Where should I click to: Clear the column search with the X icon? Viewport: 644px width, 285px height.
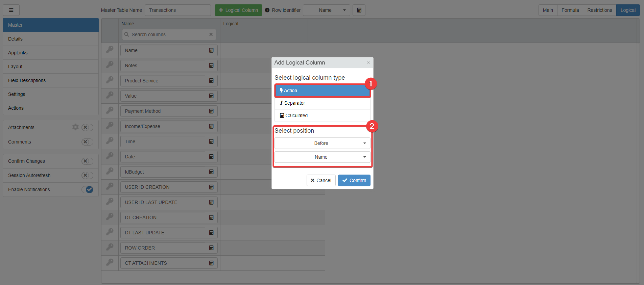tap(211, 34)
